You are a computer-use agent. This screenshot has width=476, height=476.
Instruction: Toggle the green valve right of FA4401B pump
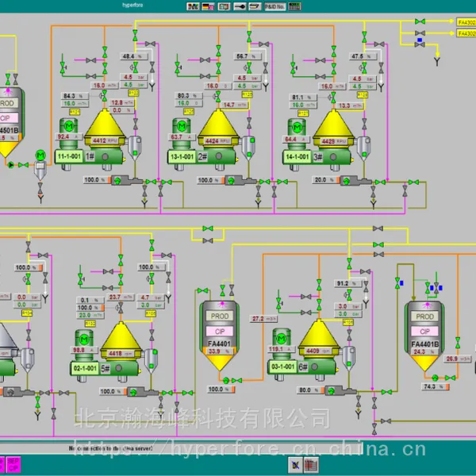tap(450, 378)
